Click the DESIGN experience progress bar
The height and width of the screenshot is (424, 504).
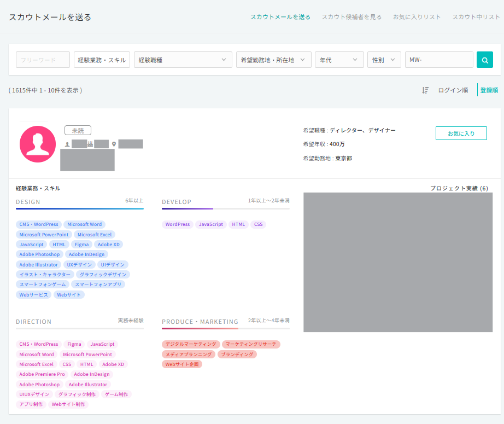coord(80,209)
